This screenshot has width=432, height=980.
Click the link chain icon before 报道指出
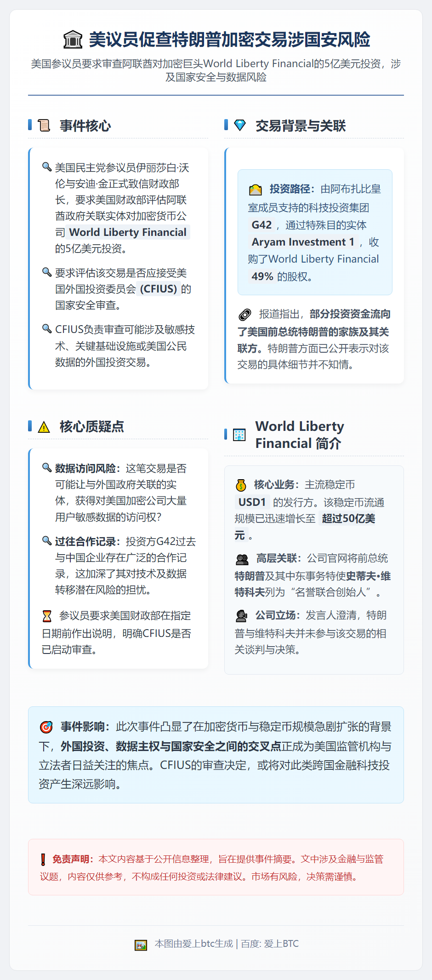(245, 315)
